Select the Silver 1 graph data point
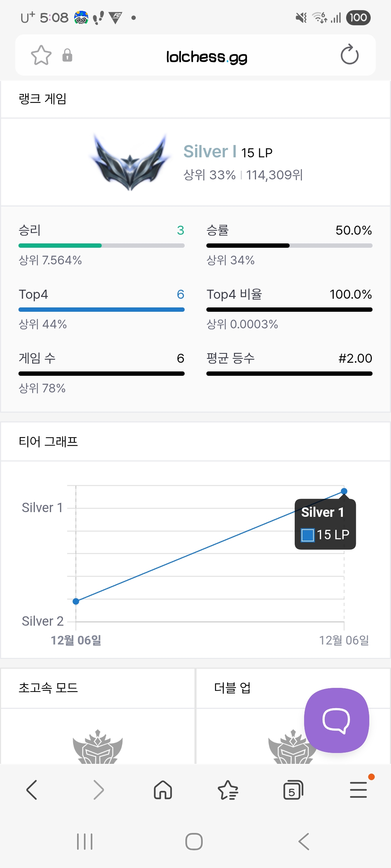This screenshot has height=868, width=391. pos(344,491)
